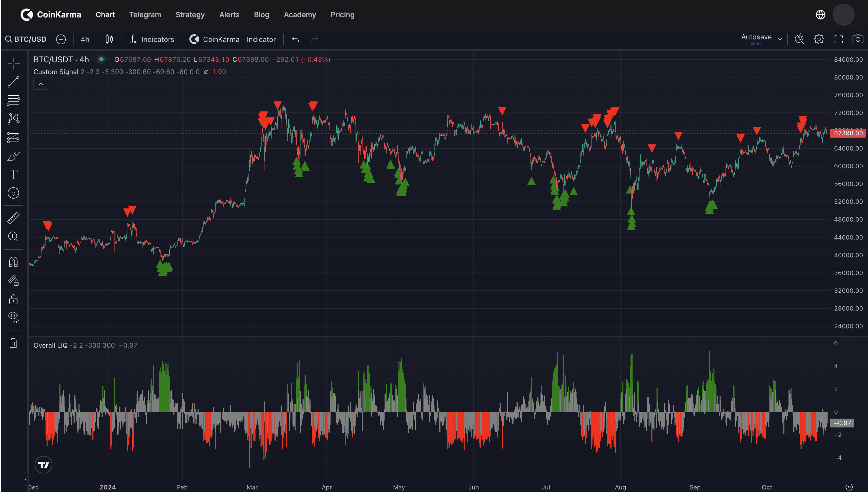The height and width of the screenshot is (492, 868).
Task: Click the 2024 label on time axis
Action: [x=107, y=487]
